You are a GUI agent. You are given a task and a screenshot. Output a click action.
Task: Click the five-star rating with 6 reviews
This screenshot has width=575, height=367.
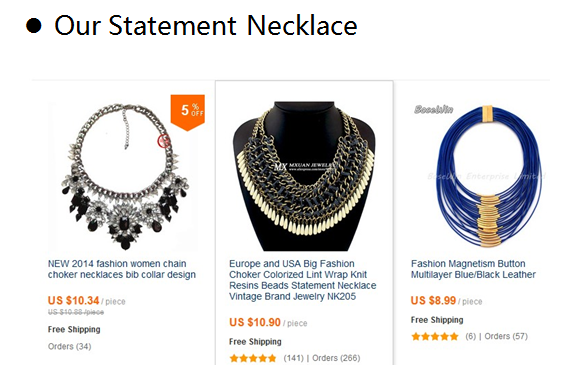(435, 337)
